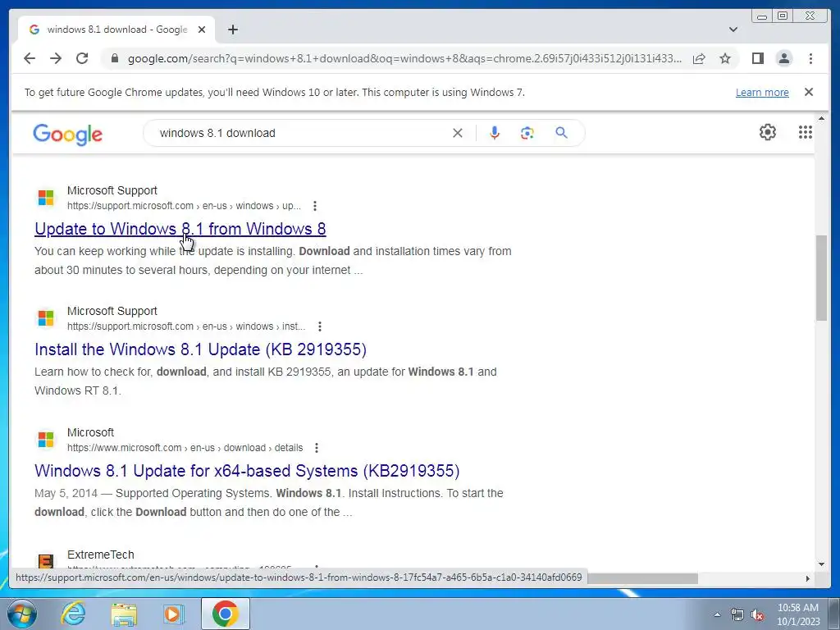Open the Google apps grid
Image resolution: width=840 pixels, height=630 pixels.
806,132
